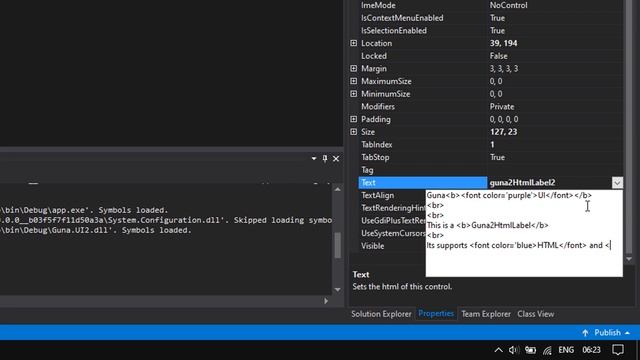Viewport: 640px width, 360px height.
Task: Expand the Location property
Action: [x=353, y=43]
